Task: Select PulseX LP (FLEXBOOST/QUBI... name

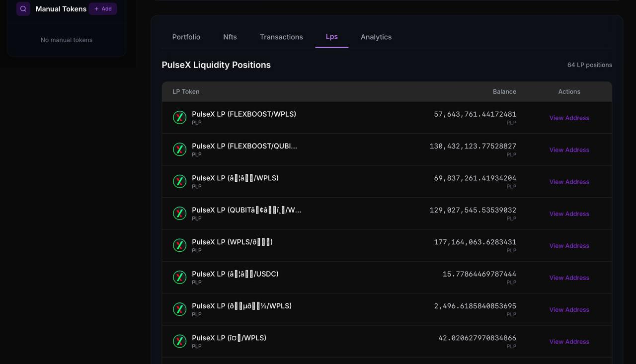Action: [244, 146]
